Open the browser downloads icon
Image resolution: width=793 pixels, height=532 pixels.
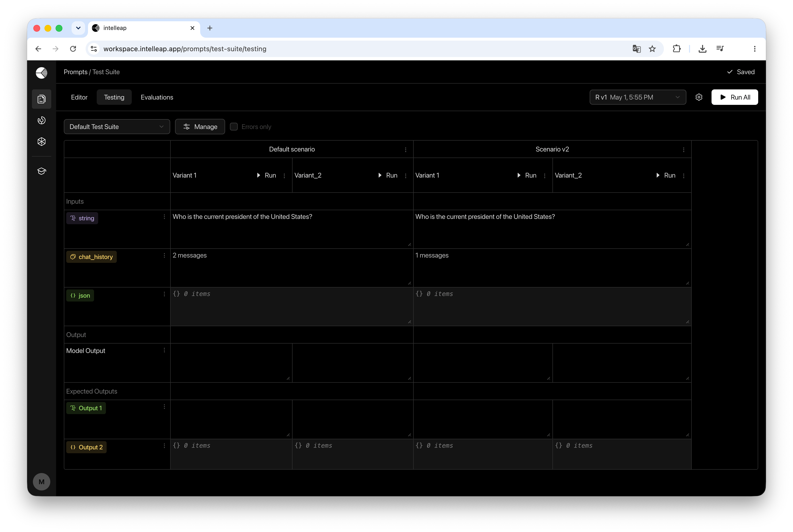click(702, 49)
